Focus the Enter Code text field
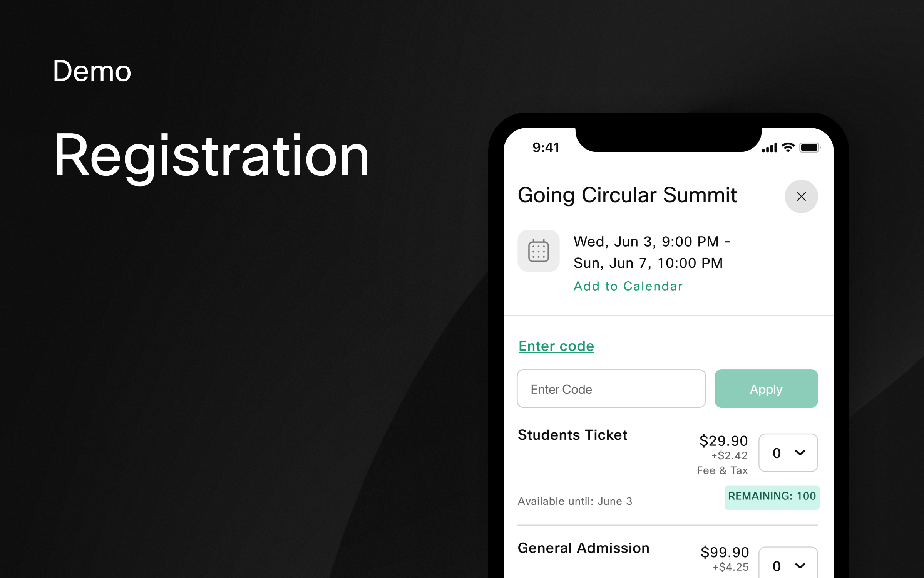The height and width of the screenshot is (578, 924). [611, 389]
